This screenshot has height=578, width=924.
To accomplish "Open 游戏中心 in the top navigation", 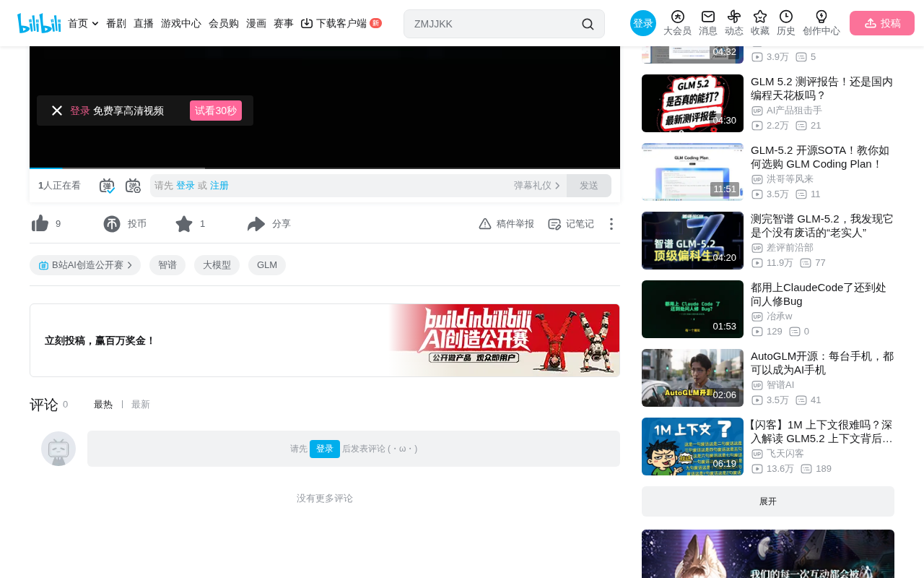I will click(181, 23).
